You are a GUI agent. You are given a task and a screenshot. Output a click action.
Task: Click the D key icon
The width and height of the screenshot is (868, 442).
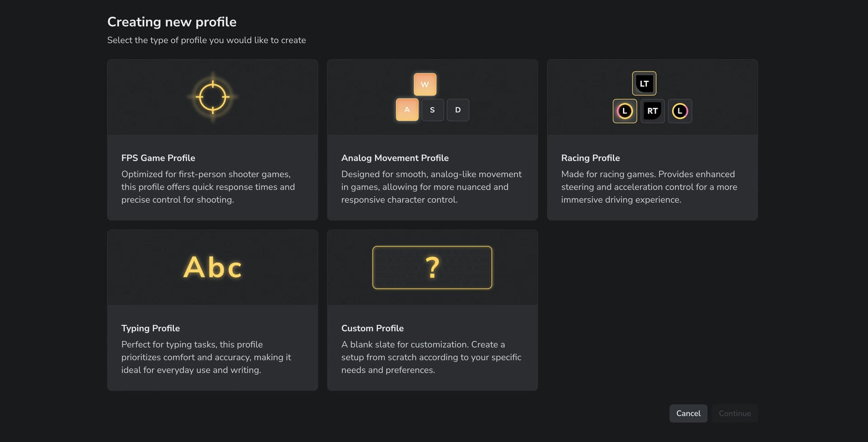458,110
